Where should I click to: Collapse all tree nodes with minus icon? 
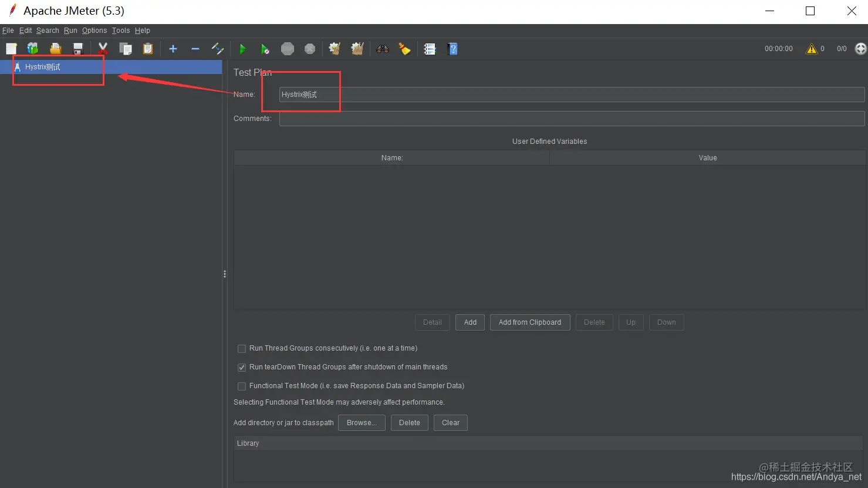click(195, 49)
